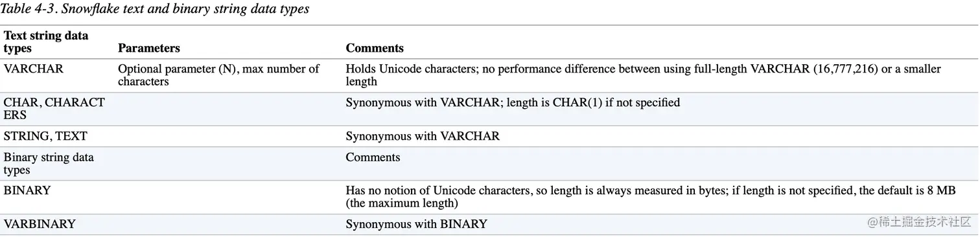Select the 'Text string data types' column header
The height and width of the screenshot is (237, 980).
coord(46,41)
